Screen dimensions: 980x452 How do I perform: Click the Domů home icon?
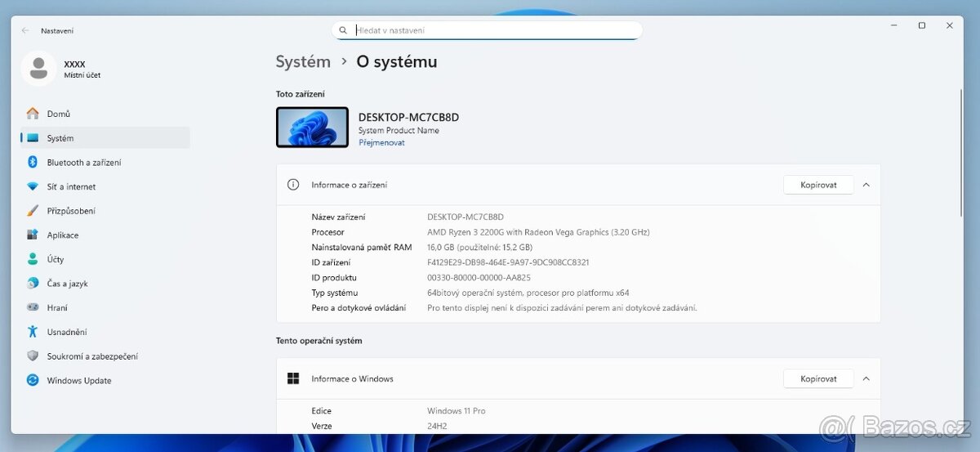point(33,114)
